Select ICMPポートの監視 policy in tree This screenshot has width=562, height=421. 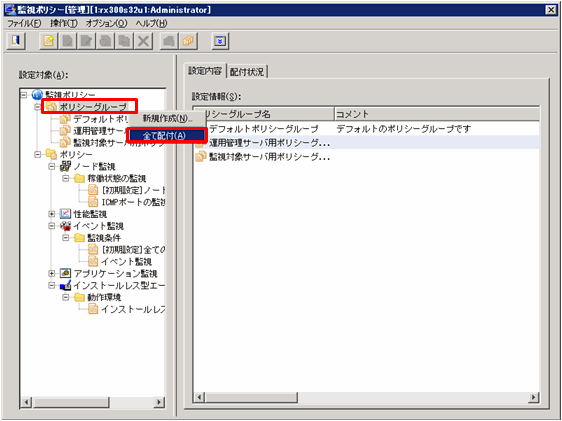[127, 202]
